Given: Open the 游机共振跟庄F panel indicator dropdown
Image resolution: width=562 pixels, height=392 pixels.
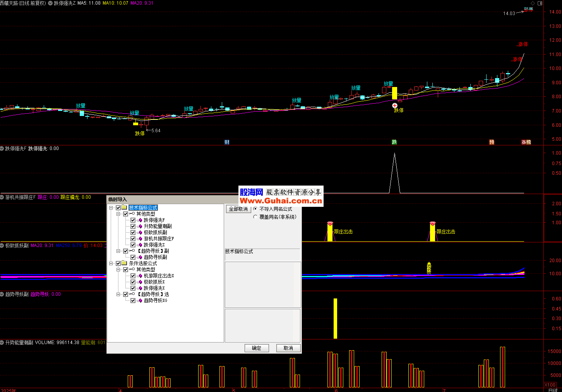Looking at the screenshot, I should [2, 197].
